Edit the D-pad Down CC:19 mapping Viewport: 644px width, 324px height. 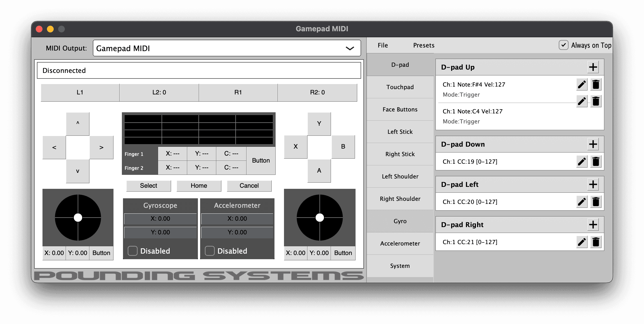point(582,161)
